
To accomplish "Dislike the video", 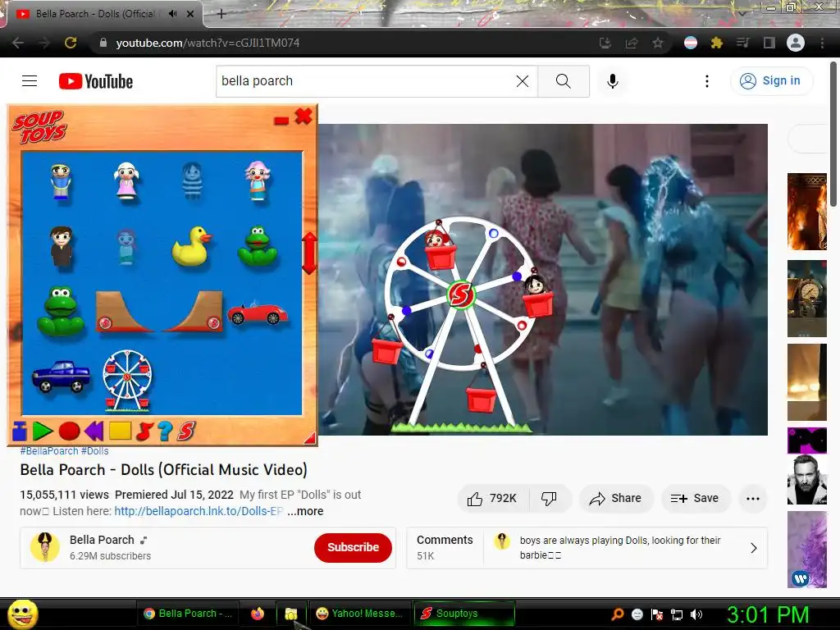I will [549, 499].
